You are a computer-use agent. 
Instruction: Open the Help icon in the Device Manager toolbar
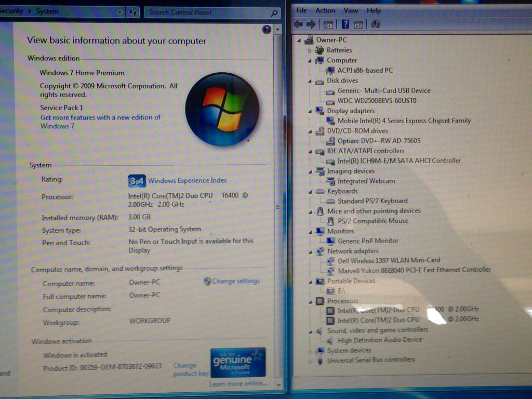pos(345,23)
